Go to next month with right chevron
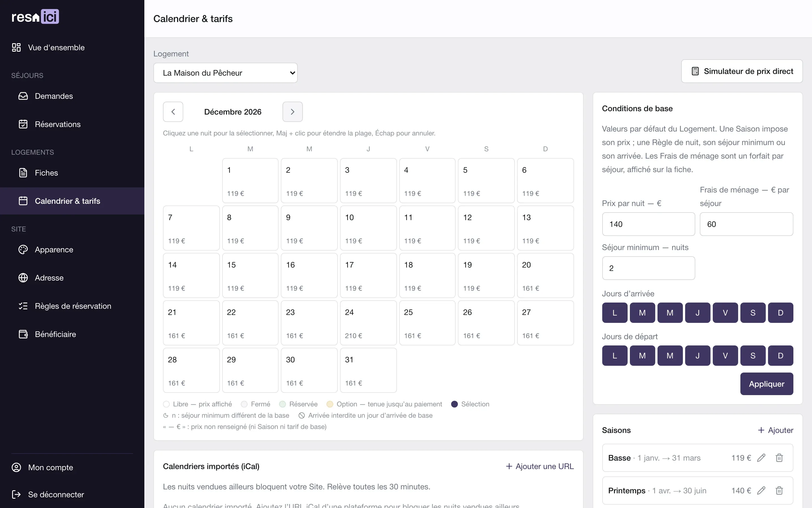Viewport: 812px width, 508px height. (292, 111)
